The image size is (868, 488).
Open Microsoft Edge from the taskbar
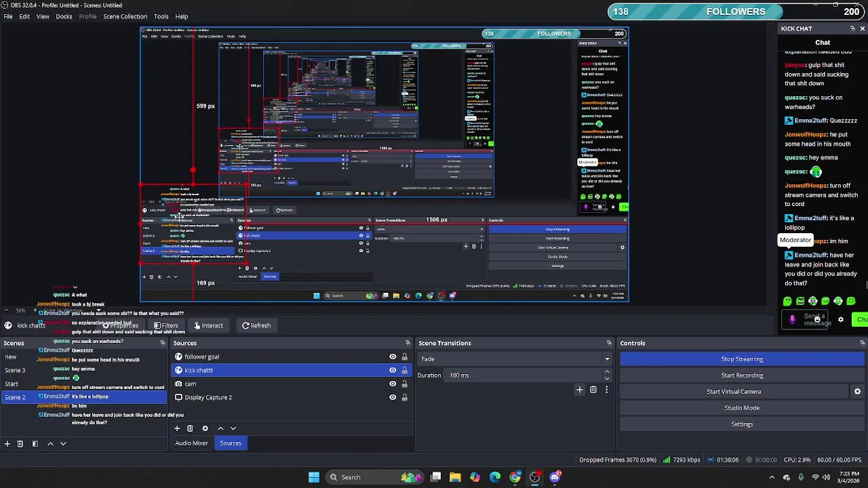495,477
